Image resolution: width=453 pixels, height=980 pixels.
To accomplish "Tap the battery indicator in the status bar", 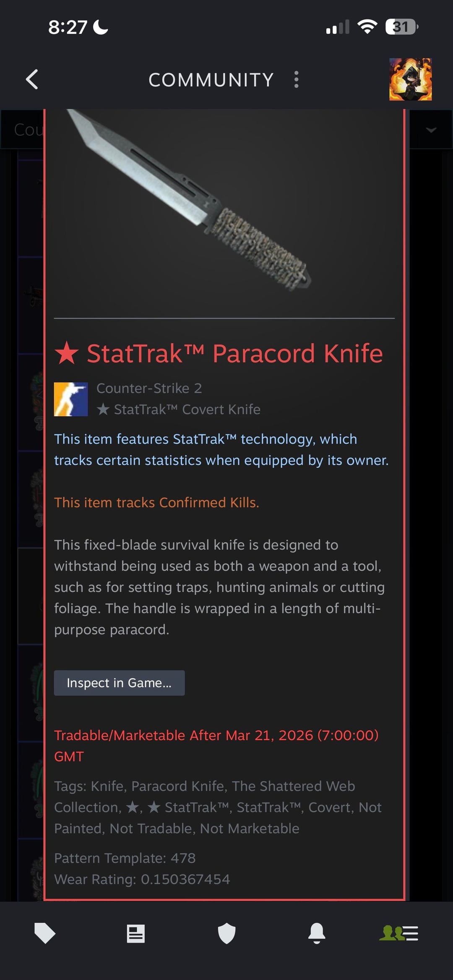I will point(401,27).
